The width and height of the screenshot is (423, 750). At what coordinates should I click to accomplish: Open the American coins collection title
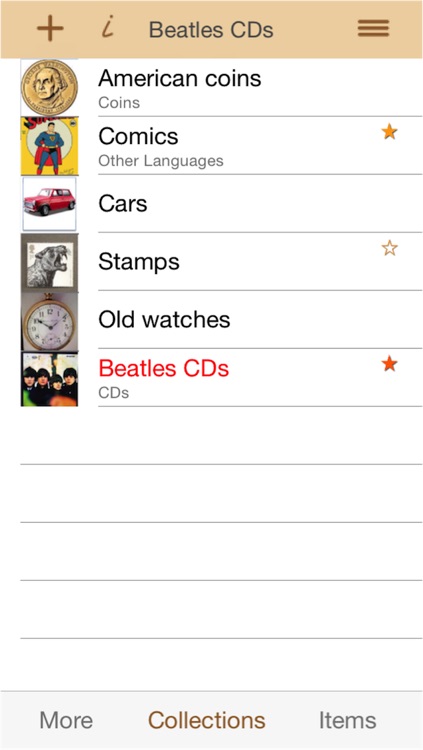180,78
